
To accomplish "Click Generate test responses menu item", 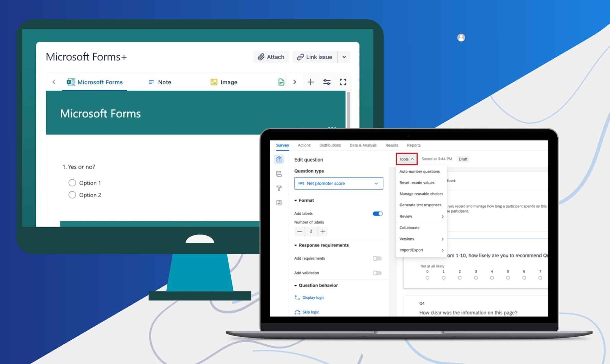I will click(420, 204).
